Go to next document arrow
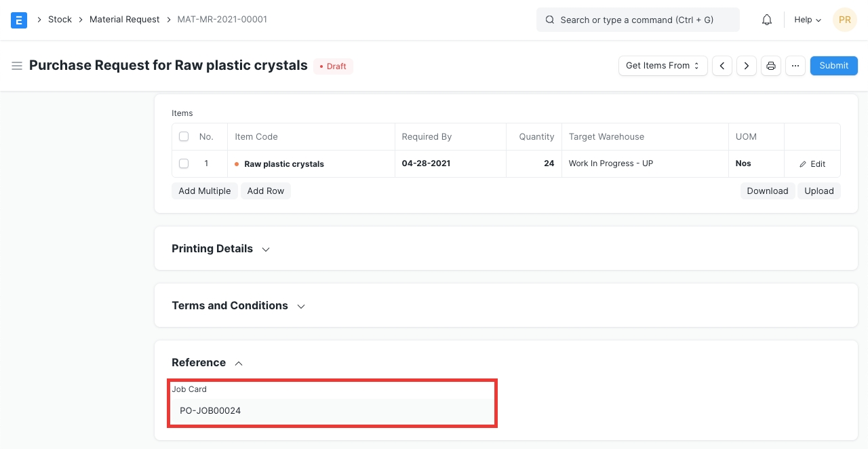868x449 pixels. point(747,66)
